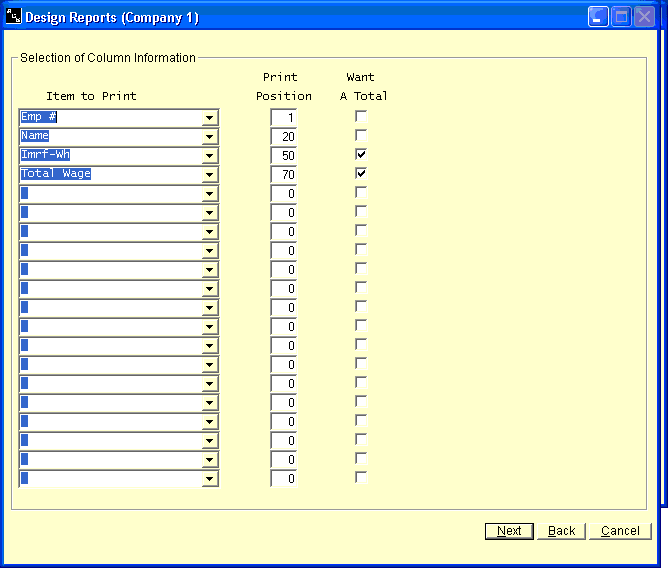Image resolution: width=668 pixels, height=568 pixels.
Task: Close the Design Reports window
Action: pyautogui.click(x=645, y=17)
